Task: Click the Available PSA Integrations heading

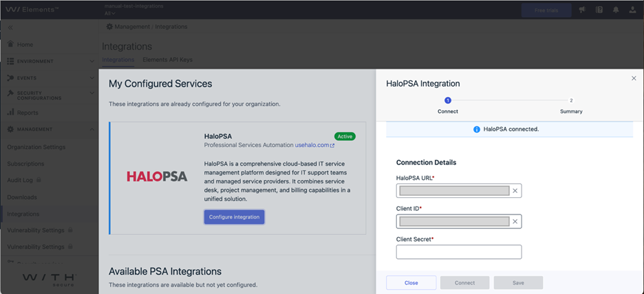Action: [165, 271]
